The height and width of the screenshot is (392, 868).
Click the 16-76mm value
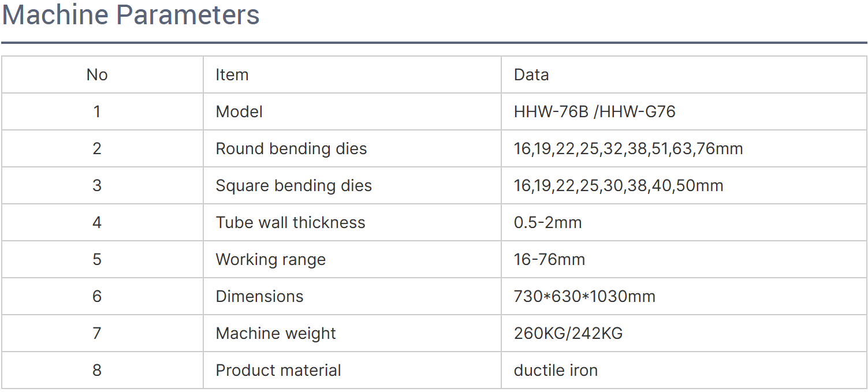[x=550, y=259]
